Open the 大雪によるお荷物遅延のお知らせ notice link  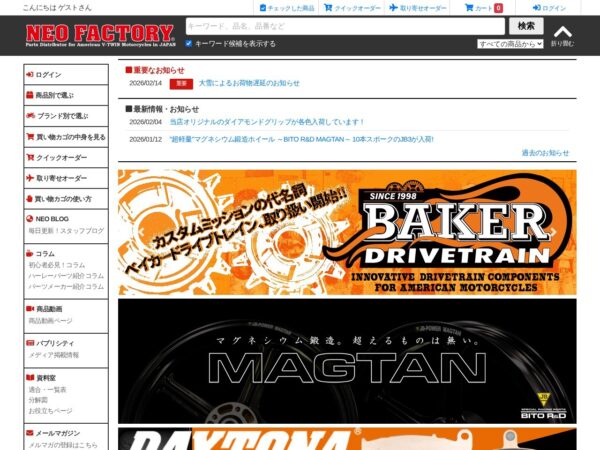point(248,83)
